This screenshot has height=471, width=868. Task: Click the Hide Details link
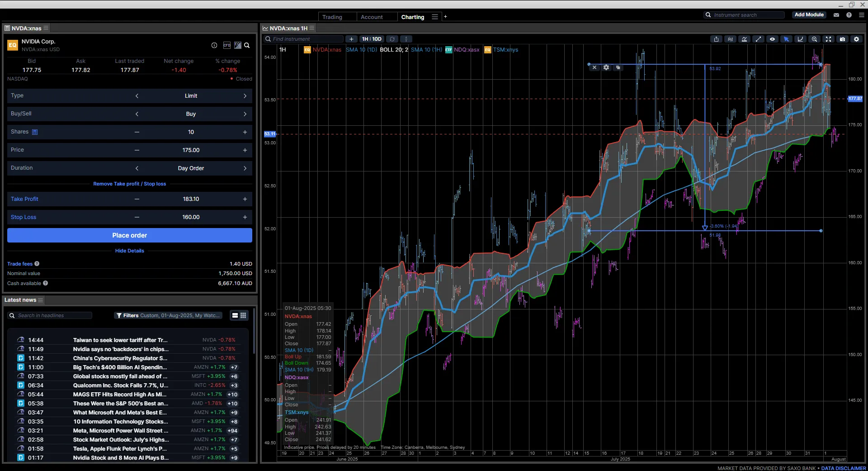(x=130, y=251)
